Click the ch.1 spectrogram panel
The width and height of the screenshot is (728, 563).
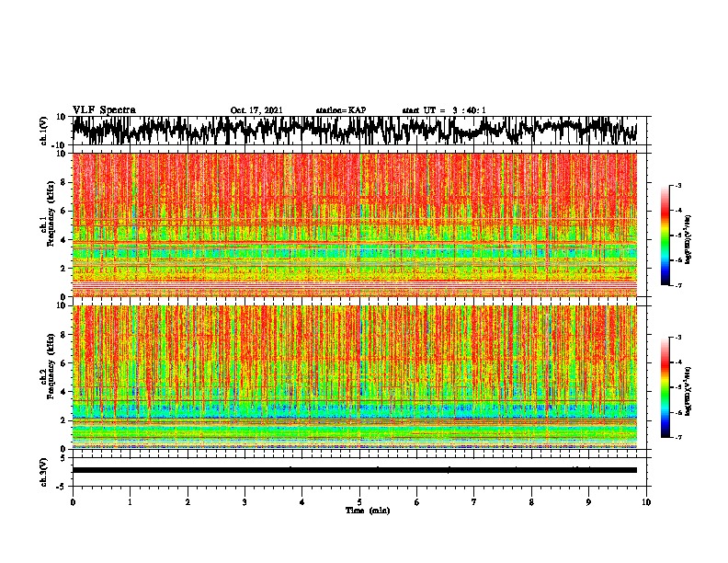point(354,224)
